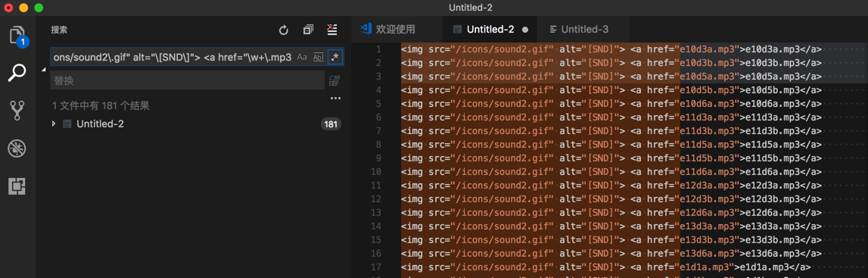868x278 pixels.
Task: Focus the 替换 replace input field
Action: point(187,80)
